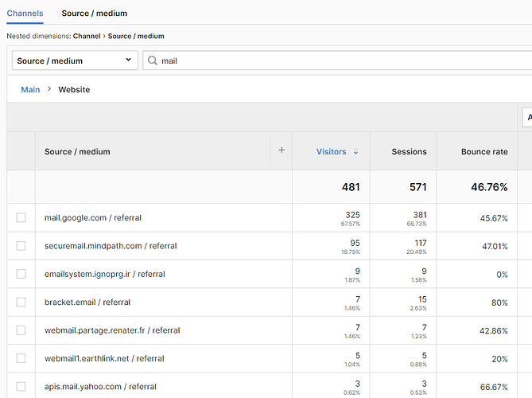The image size is (532, 398).
Task: Tick the webmail.partage.renater.fr row checkbox
Action: point(21,330)
